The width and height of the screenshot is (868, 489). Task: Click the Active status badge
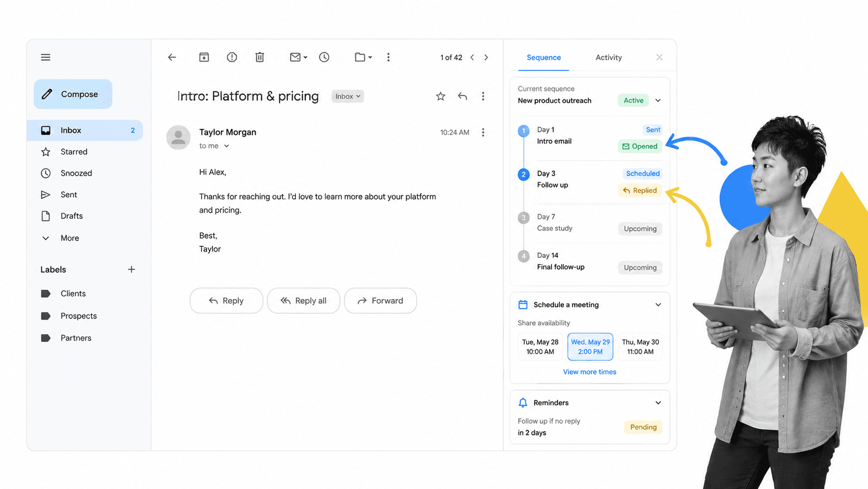point(633,100)
